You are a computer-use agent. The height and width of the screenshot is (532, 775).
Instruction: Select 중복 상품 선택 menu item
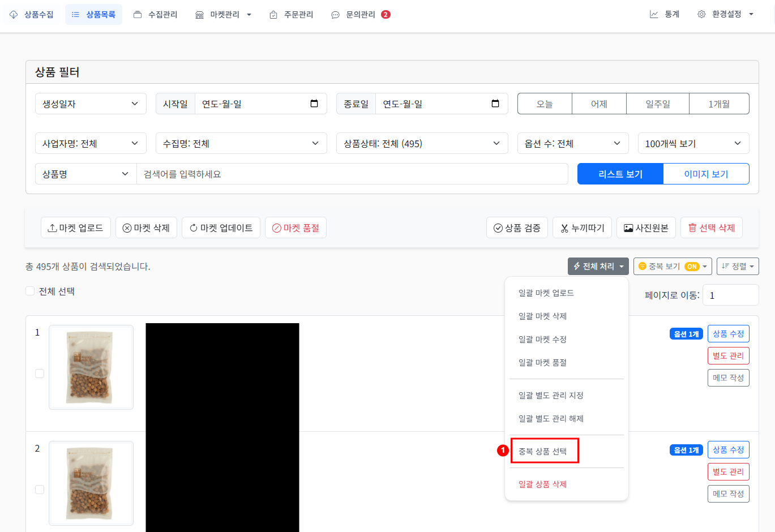coord(567,451)
